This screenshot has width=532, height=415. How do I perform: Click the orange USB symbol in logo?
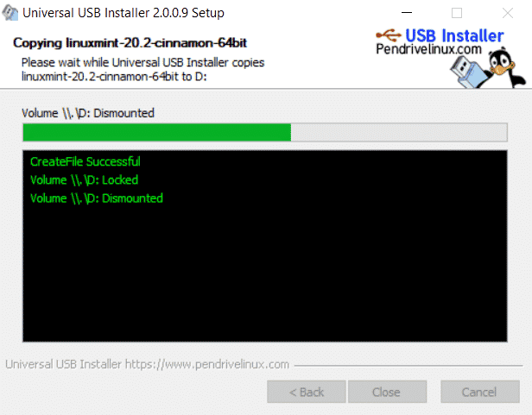[x=389, y=35]
